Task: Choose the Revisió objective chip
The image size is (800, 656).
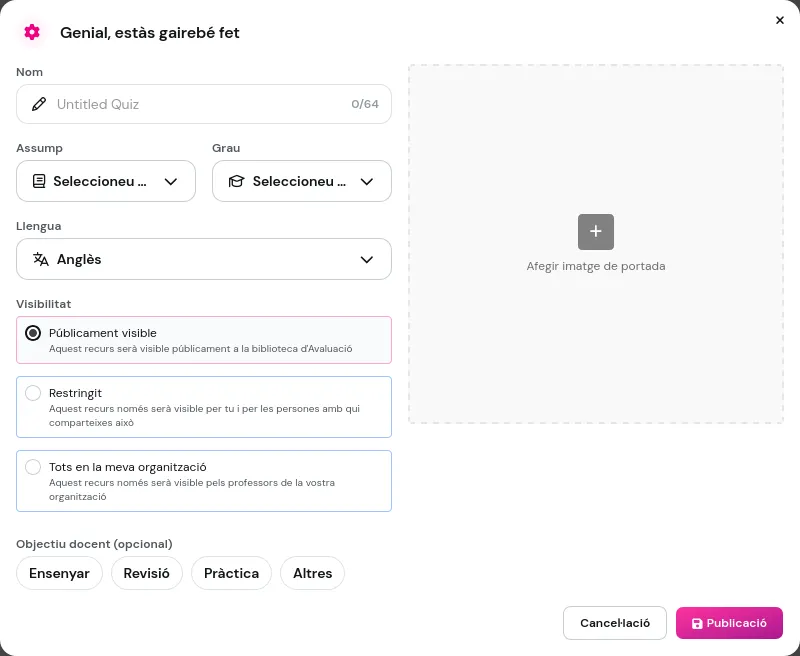Action: tap(147, 573)
